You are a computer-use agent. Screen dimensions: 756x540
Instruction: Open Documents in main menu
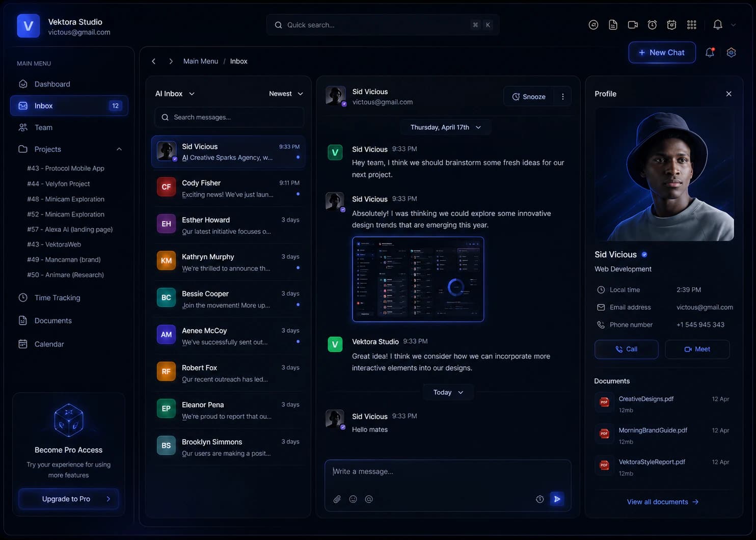coord(69,320)
